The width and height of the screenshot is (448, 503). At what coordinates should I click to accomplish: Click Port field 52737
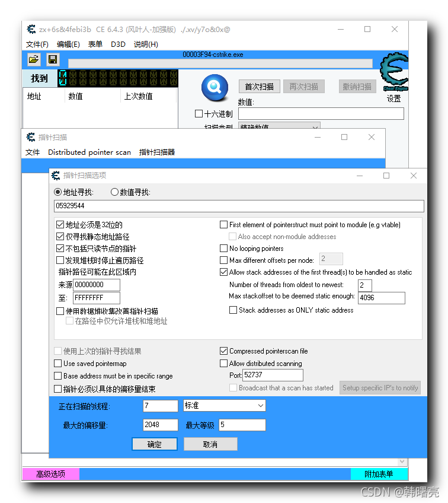pos(273,375)
